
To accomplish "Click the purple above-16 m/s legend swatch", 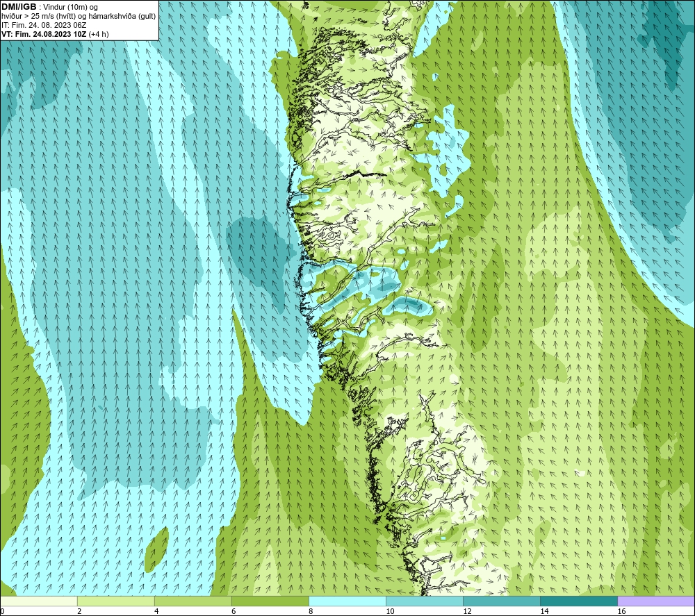I will [x=656, y=601].
